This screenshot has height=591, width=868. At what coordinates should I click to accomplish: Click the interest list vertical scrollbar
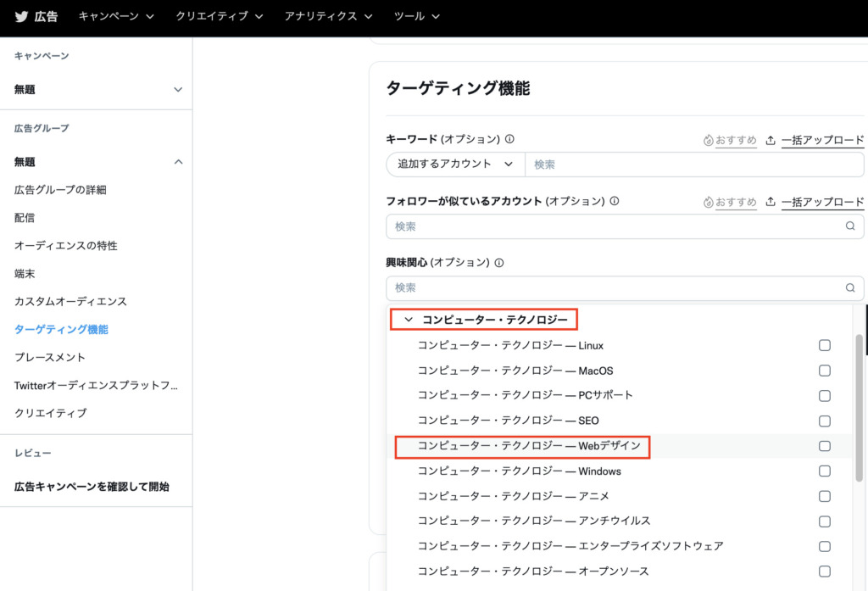tap(859, 407)
